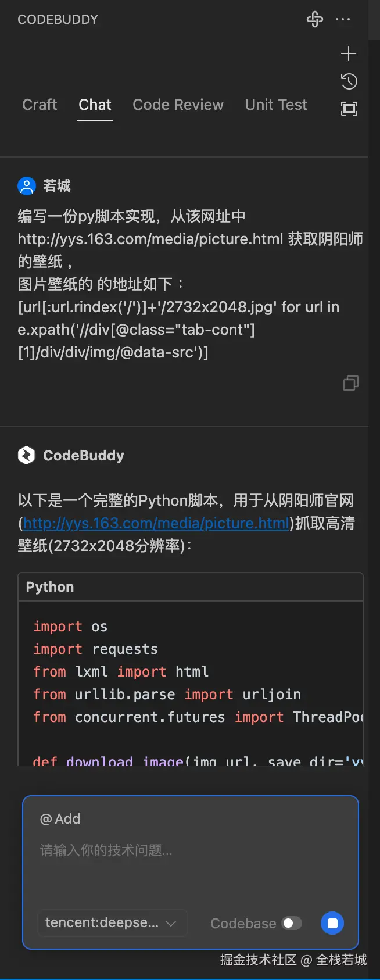The image size is (380, 980).
Task: Click the CodeBuddy logo avatar
Action: 26,455
